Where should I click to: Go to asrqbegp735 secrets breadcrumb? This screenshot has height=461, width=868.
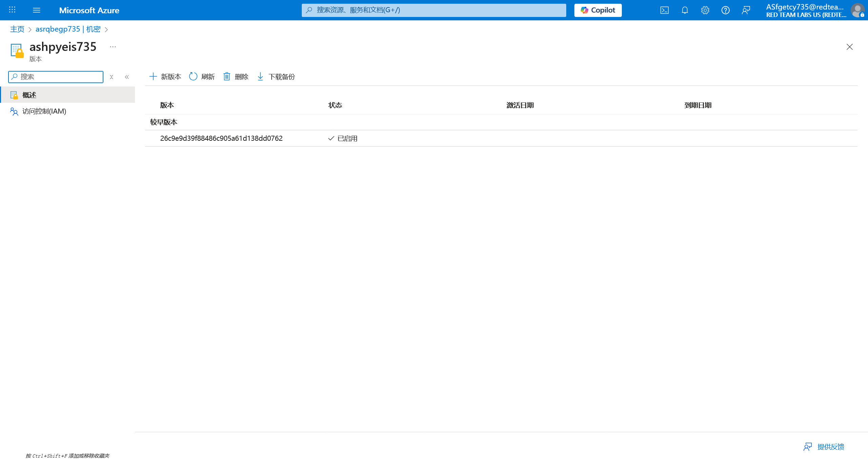pos(68,29)
